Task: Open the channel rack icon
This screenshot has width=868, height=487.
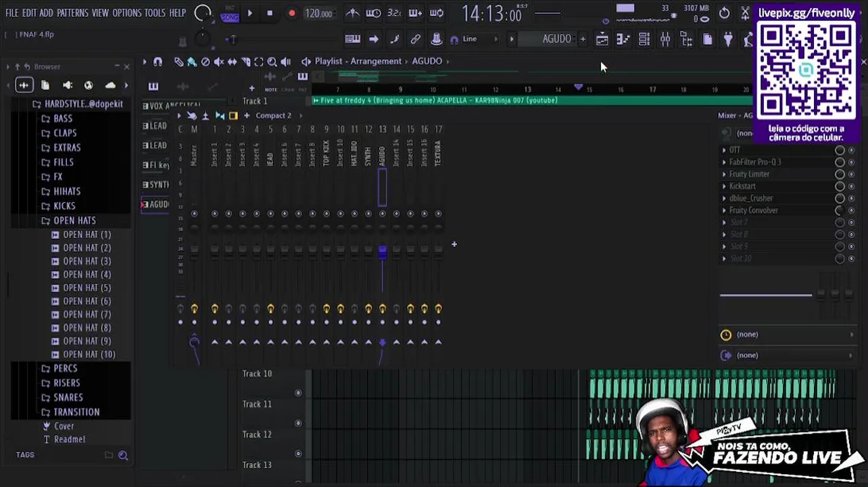Action: coord(644,40)
